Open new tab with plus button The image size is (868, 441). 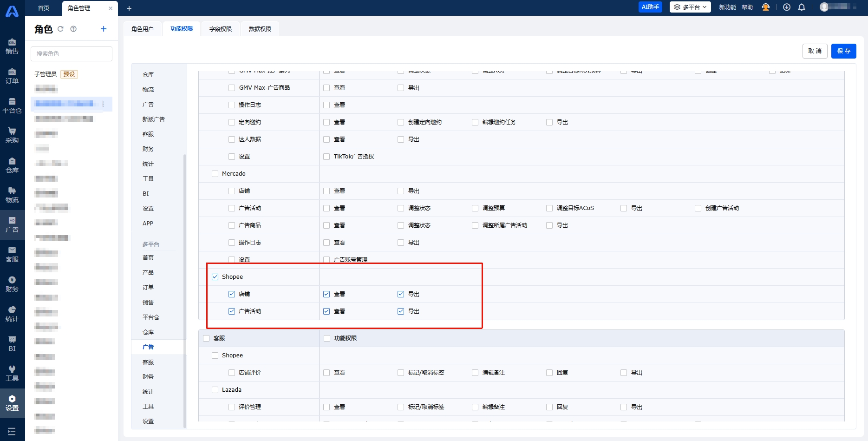point(129,8)
